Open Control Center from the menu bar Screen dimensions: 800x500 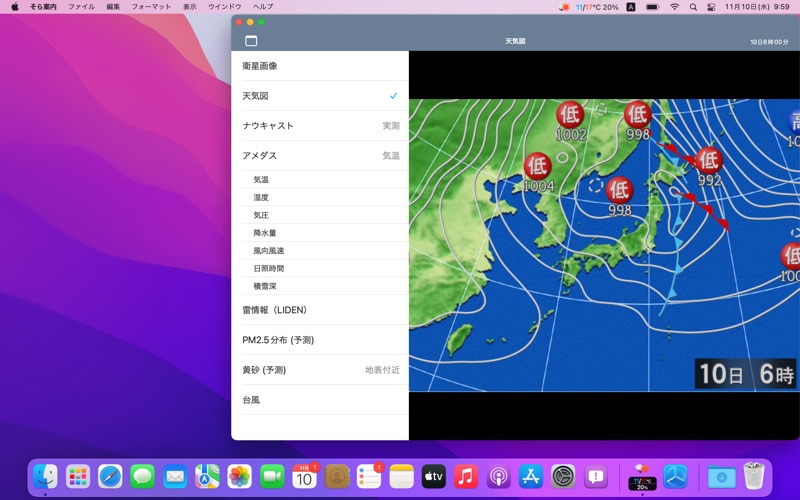[711, 7]
